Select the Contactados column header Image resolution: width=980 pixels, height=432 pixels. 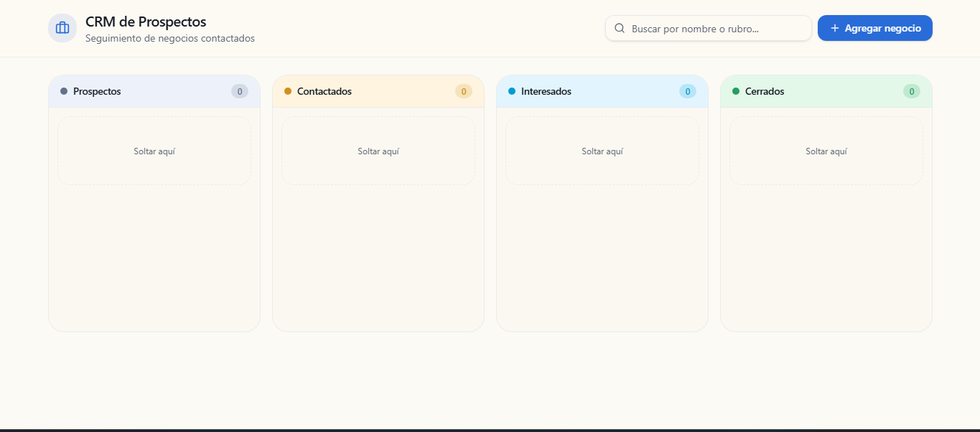[x=378, y=91]
